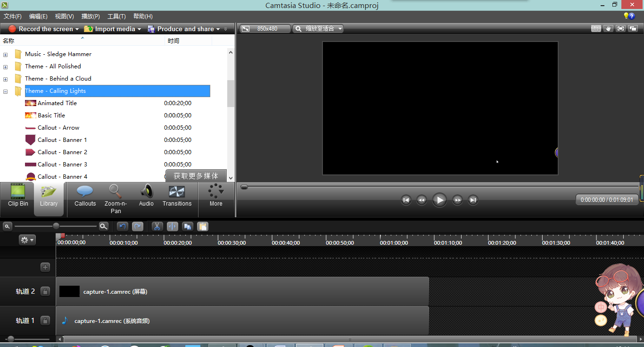This screenshot has height=347, width=644.
Task: Select capture-1.camrec (屏幕) clip on timeline
Action: pyautogui.click(x=242, y=291)
